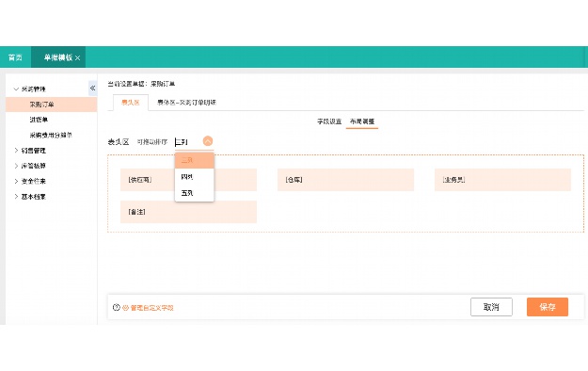Image resolution: width=588 pixels, height=371 pixels.
Task: Click the [供应商] field block
Action: pyautogui.click(x=188, y=180)
